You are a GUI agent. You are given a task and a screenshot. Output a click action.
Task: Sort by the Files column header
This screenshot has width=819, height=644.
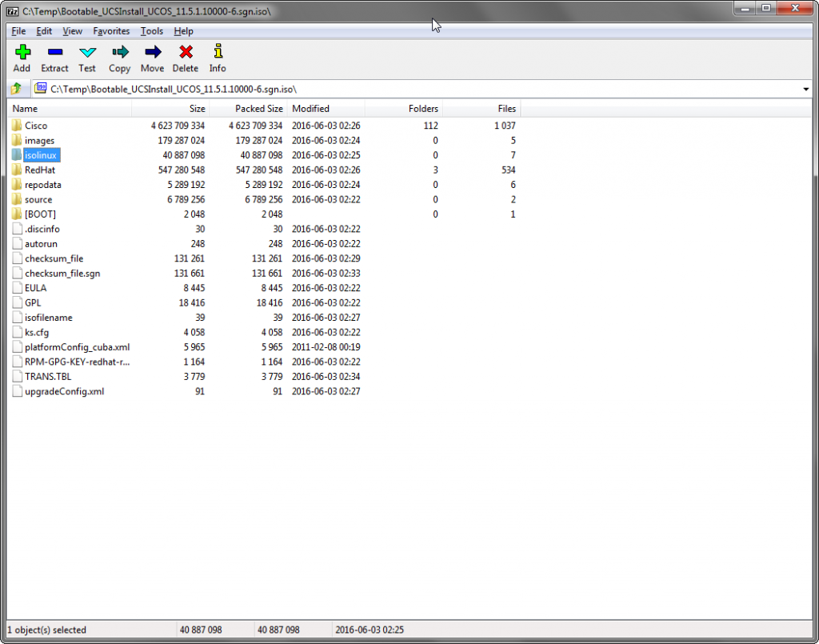(x=481, y=109)
